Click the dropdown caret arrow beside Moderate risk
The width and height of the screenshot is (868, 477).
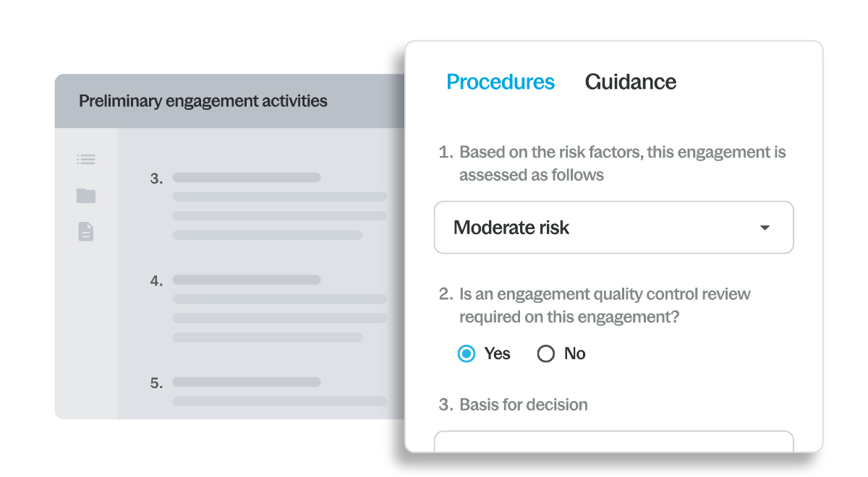[765, 228]
